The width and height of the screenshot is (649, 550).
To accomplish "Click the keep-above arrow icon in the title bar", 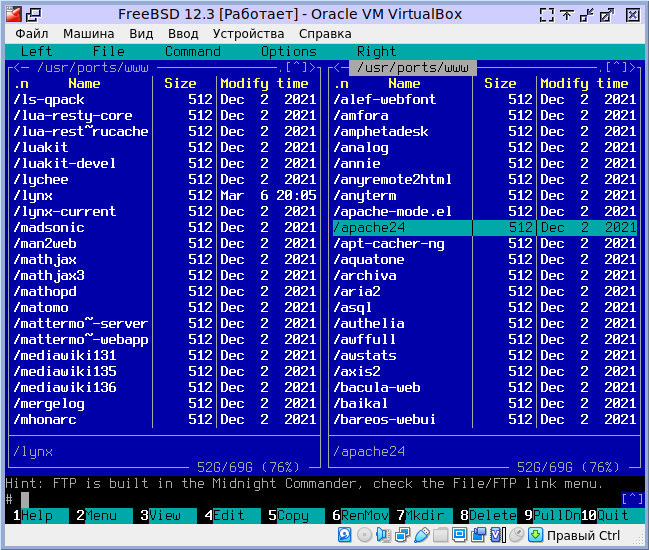I will coord(567,15).
